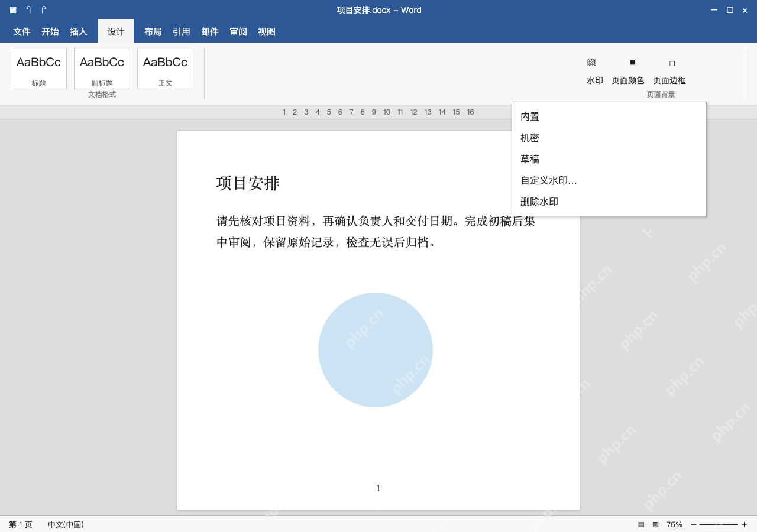Select the blue circle shape
757x532 pixels.
tap(376, 350)
